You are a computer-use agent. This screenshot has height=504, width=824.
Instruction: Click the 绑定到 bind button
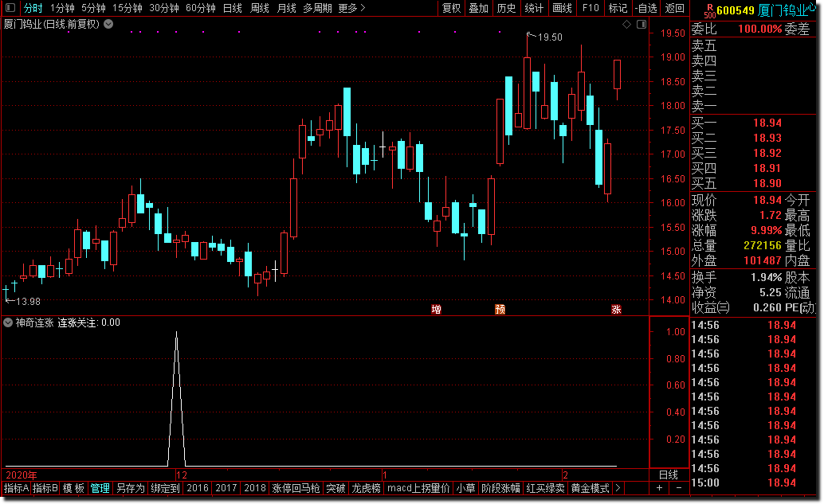pyautogui.click(x=165, y=488)
